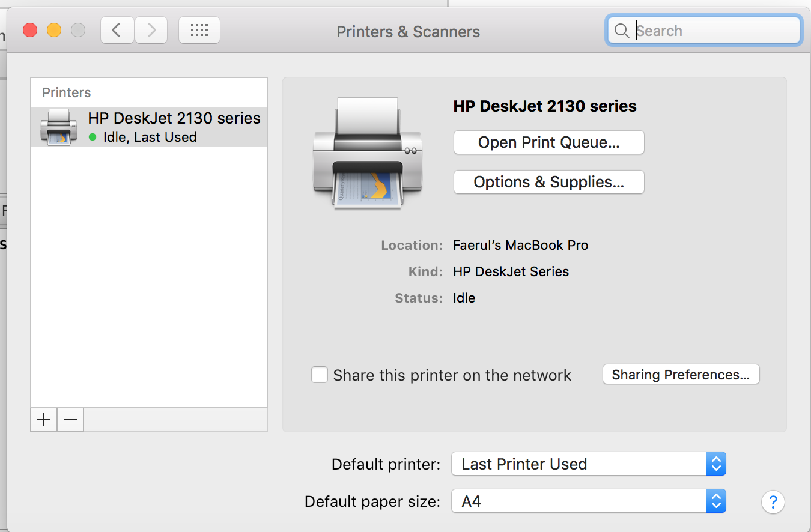Click the green idle status dot
The image size is (811, 532).
[x=93, y=137]
